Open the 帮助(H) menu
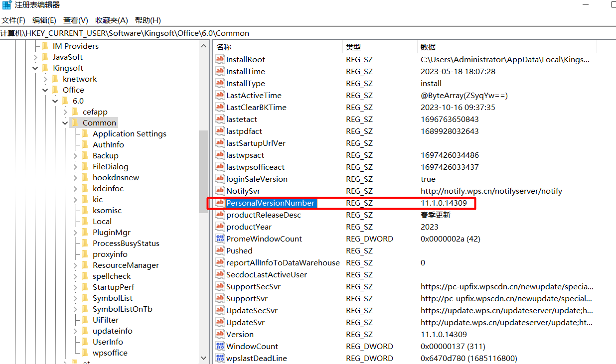Viewport: 616px width, 364px height. click(x=148, y=20)
